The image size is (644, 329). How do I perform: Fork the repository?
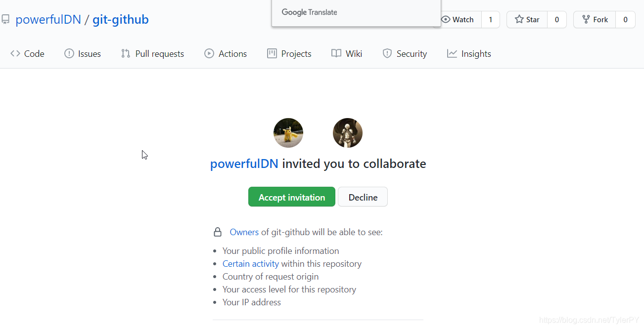pyautogui.click(x=595, y=20)
